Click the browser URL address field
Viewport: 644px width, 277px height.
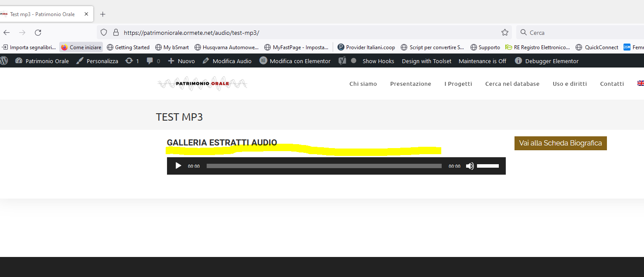305,32
